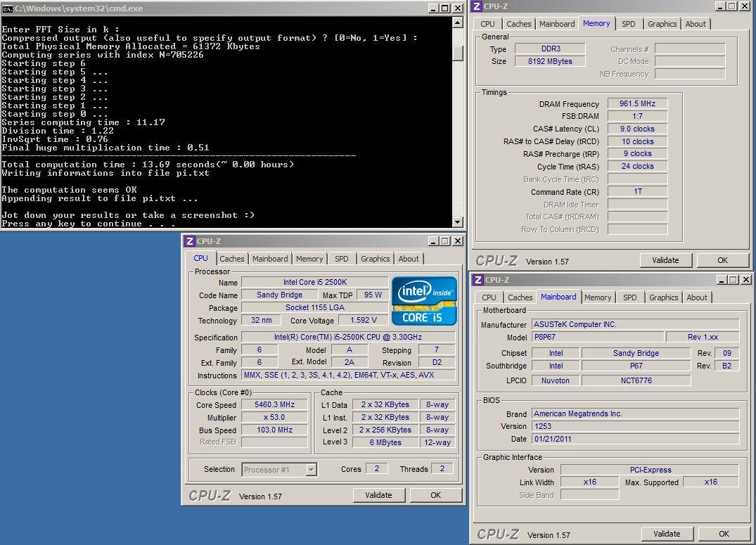
Task: Click the Intel Core i5 2500K name field
Action: (315, 282)
